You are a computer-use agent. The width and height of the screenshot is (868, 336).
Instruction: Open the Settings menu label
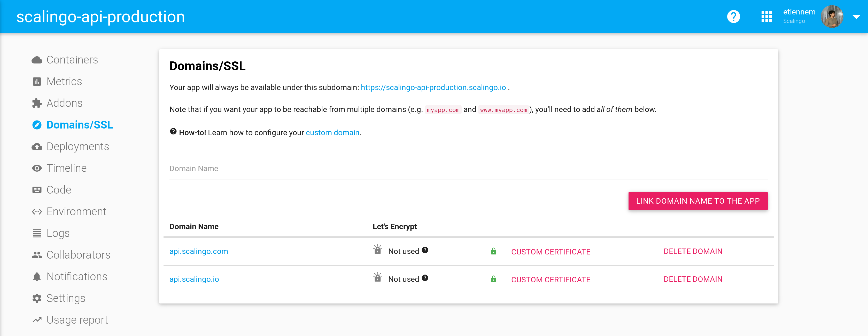point(66,298)
